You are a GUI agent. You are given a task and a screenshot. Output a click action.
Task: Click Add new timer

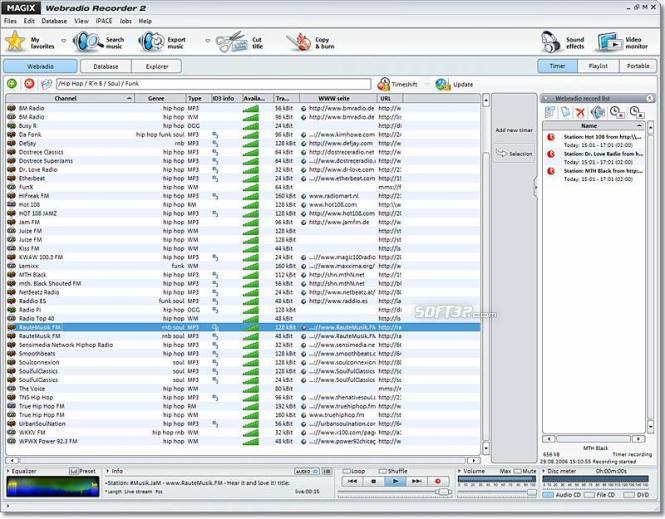point(514,130)
